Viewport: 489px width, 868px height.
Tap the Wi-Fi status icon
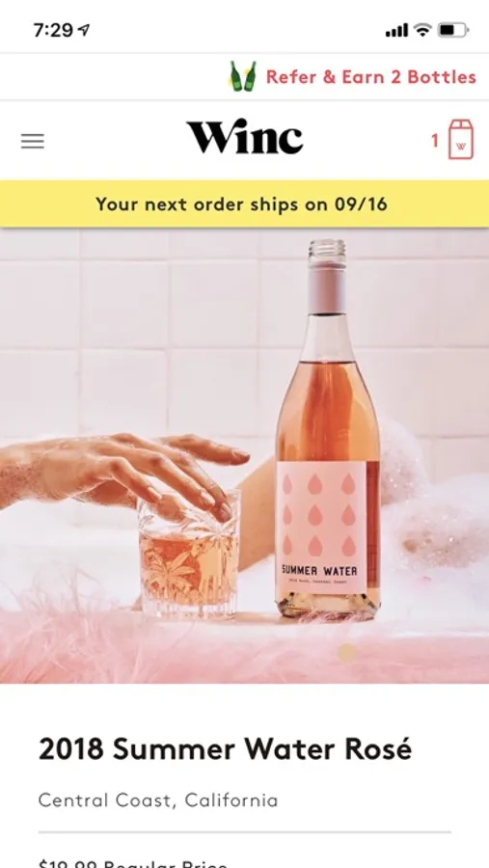pyautogui.click(x=422, y=30)
